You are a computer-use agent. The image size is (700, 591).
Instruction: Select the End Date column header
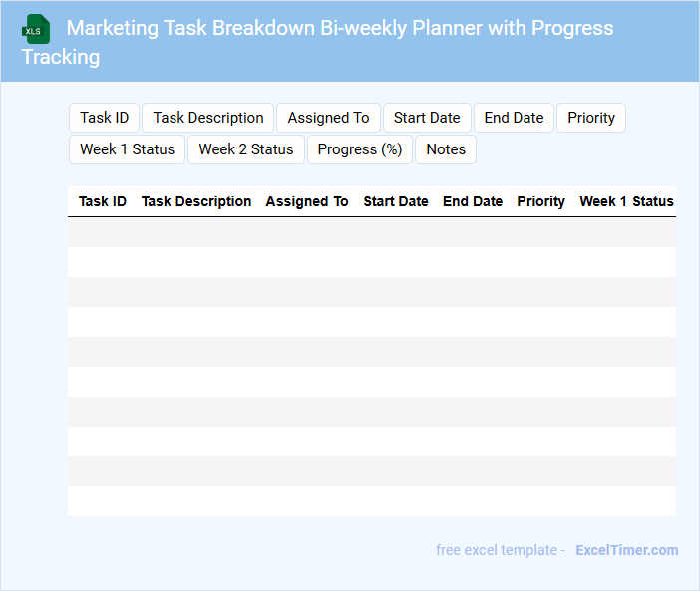(473, 201)
